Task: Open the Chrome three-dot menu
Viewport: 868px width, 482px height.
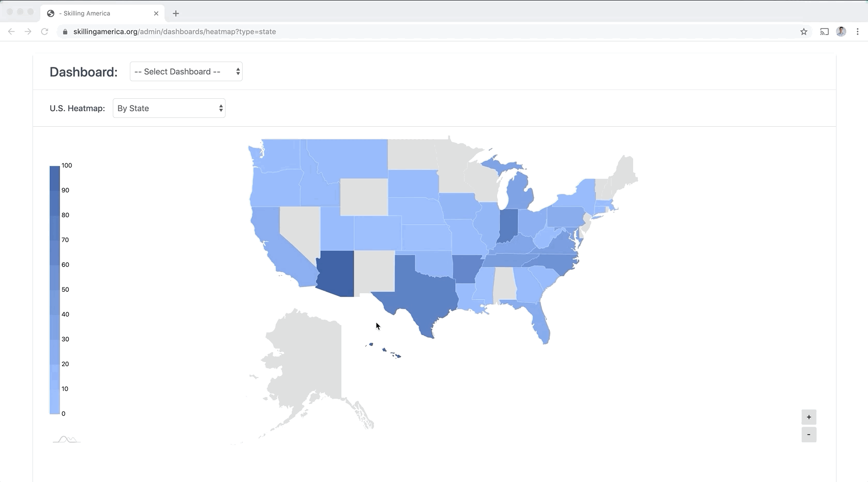Action: click(x=858, y=32)
